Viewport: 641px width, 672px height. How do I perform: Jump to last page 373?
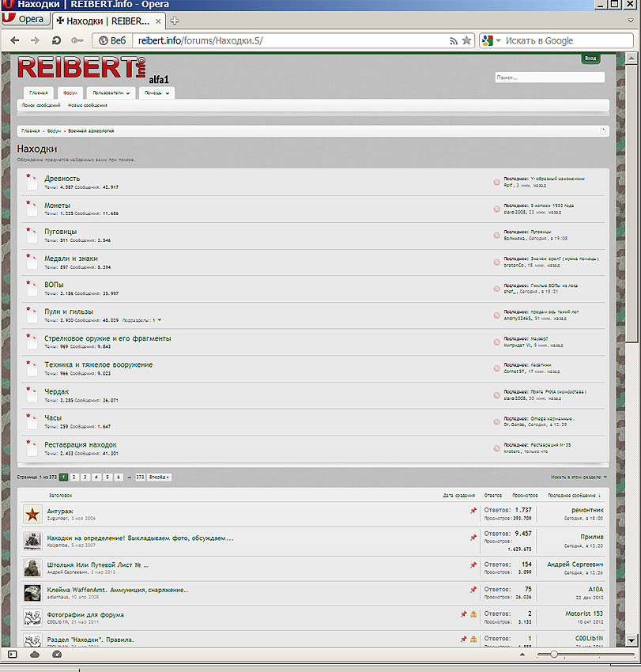(140, 477)
